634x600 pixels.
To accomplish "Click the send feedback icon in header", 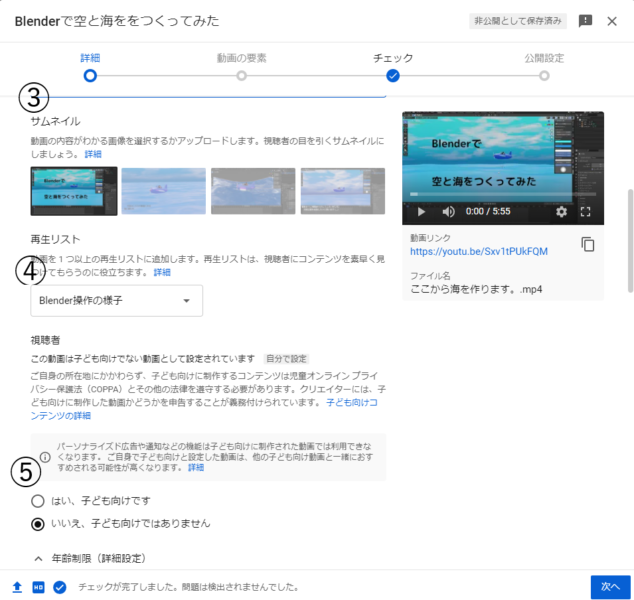I will pos(585,21).
